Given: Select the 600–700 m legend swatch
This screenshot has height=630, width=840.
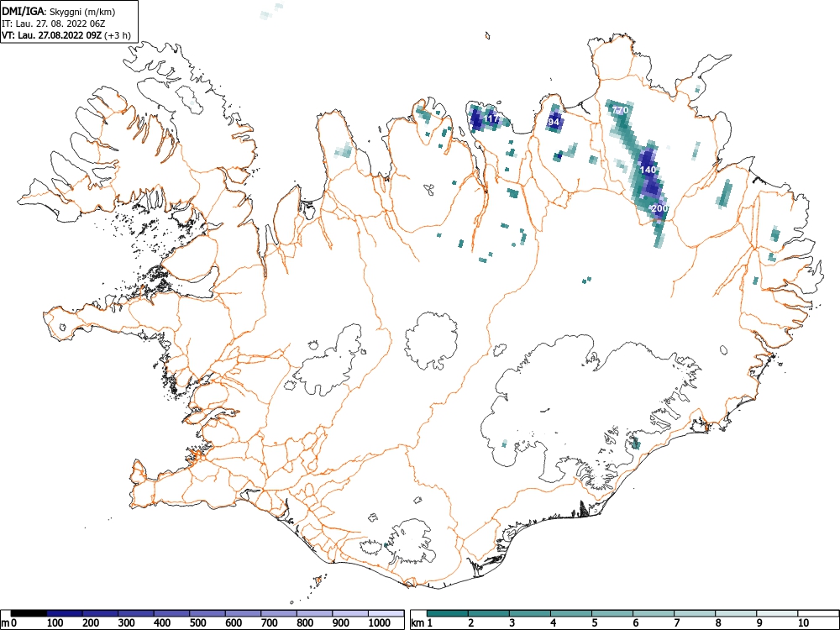Looking at the screenshot, I should [x=244, y=613].
